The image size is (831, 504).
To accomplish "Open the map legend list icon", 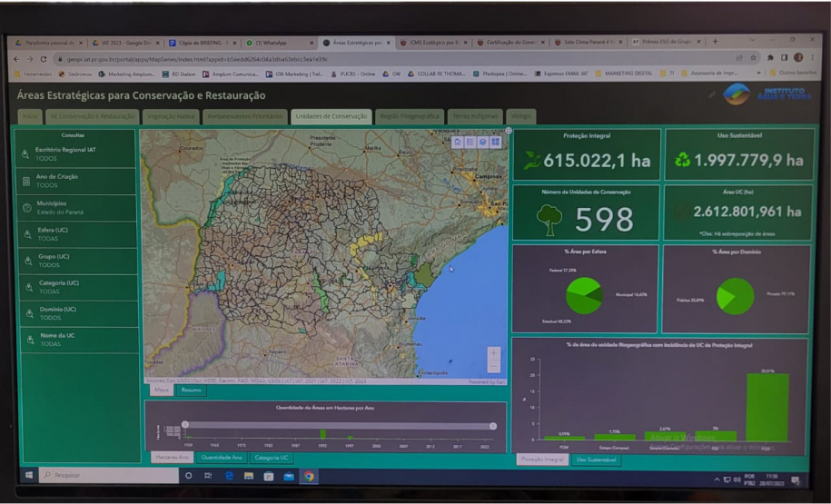I will 470,142.
